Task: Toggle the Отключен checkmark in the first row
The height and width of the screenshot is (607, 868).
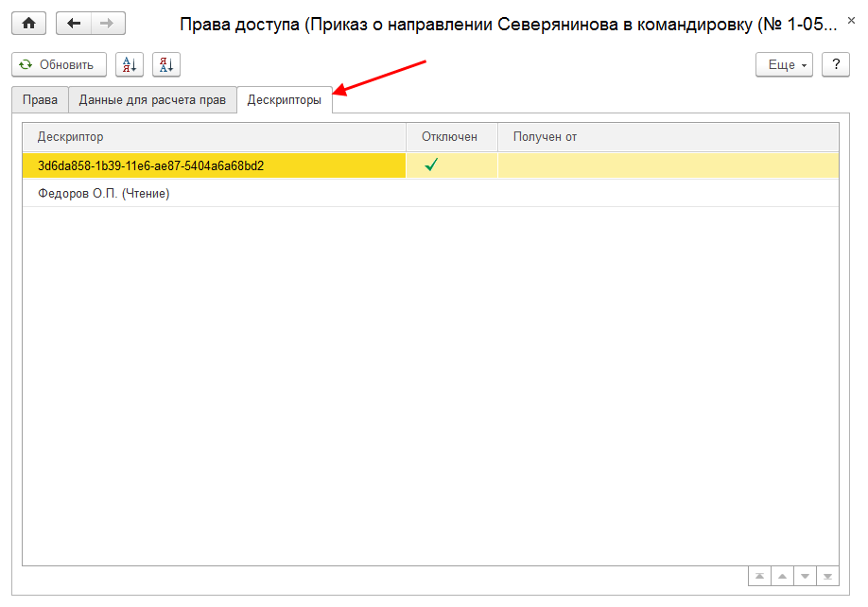Action: click(x=431, y=165)
